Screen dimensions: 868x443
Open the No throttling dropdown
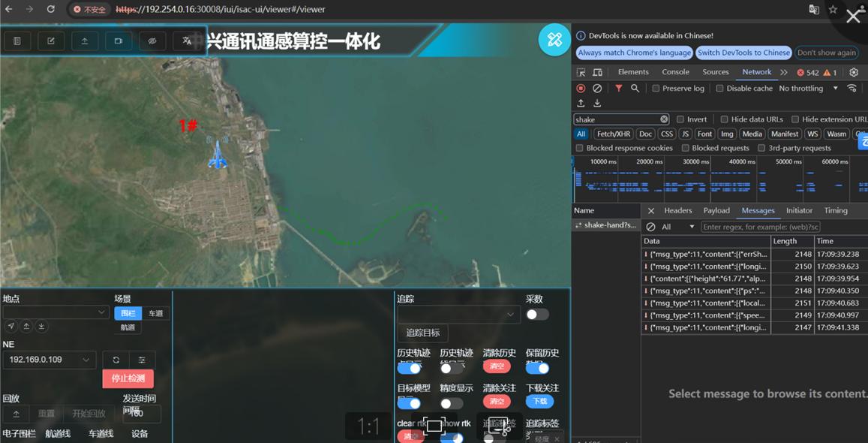pyautogui.click(x=809, y=89)
